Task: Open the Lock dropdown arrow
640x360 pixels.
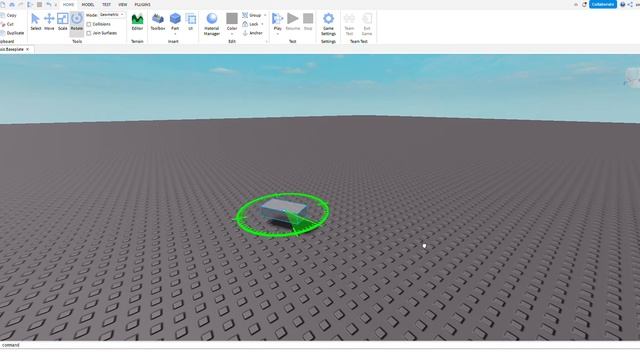Action: tap(262, 24)
